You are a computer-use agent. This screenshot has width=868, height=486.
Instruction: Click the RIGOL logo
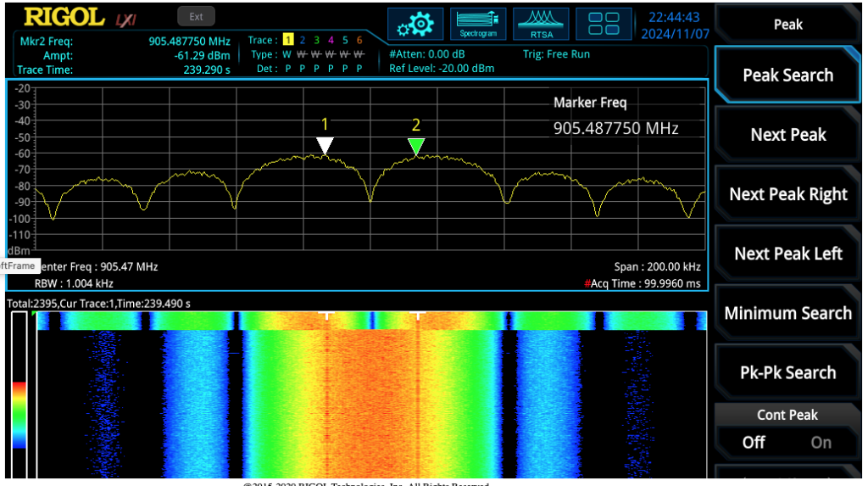coord(64,17)
